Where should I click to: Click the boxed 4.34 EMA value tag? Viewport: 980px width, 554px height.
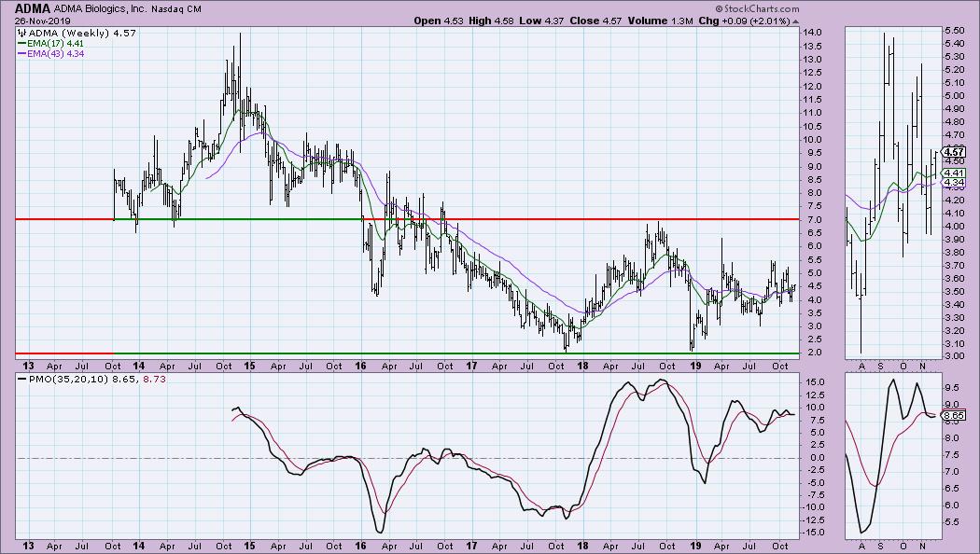tap(954, 183)
